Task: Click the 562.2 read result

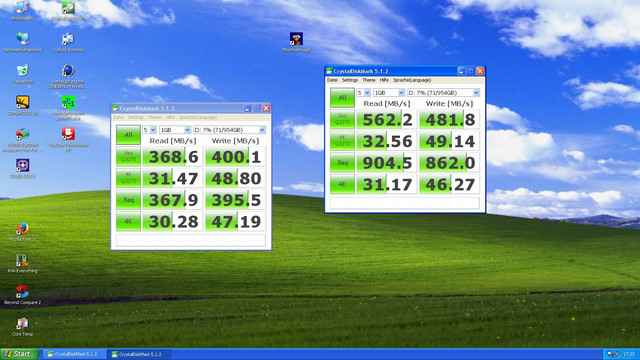Action: [387, 119]
